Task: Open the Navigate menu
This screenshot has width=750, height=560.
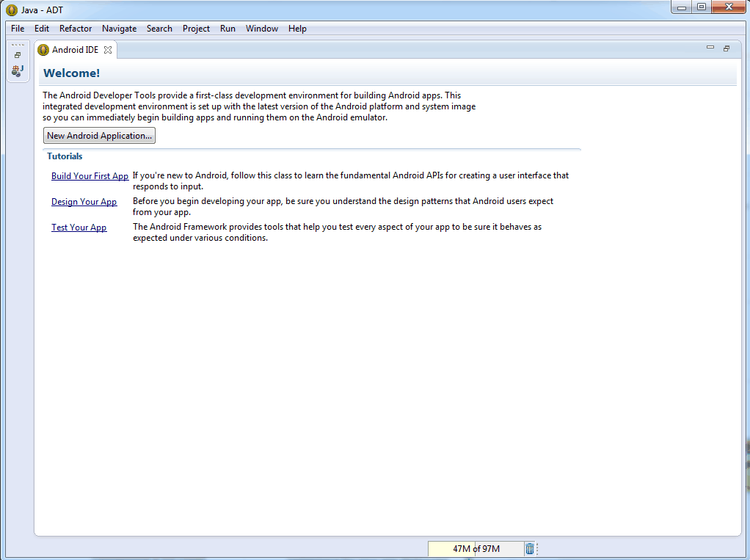Action: tap(119, 29)
